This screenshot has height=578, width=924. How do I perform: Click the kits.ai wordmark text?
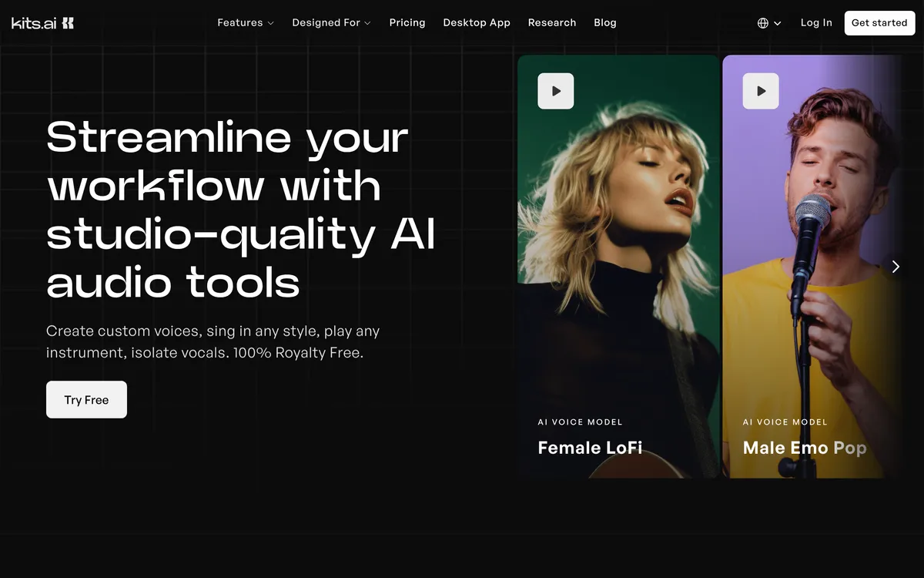33,23
